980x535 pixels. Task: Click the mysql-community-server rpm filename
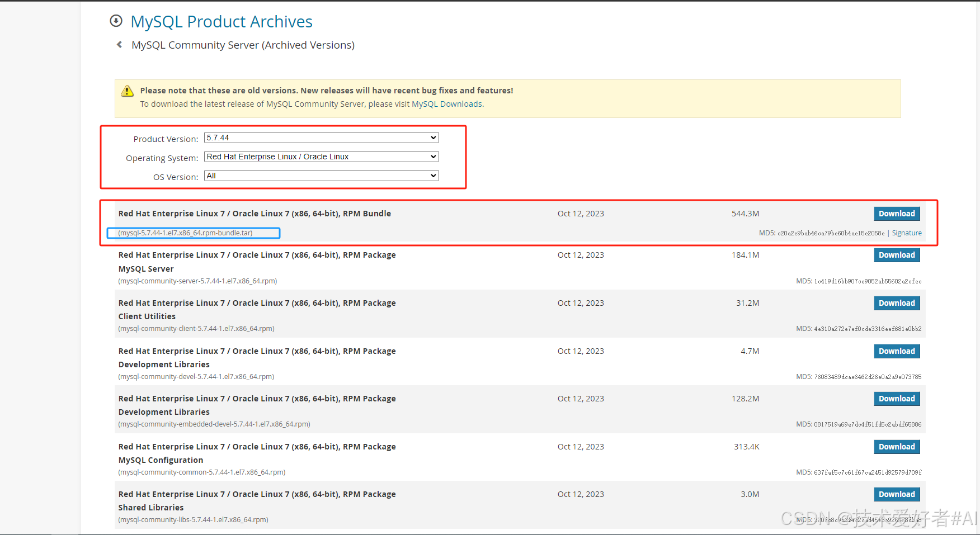(197, 281)
